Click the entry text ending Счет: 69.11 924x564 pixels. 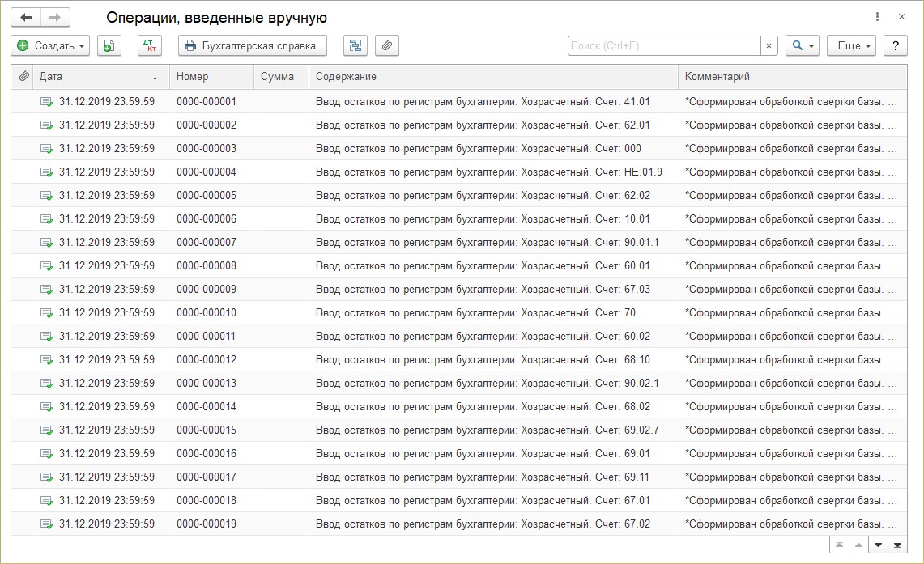pos(483,477)
